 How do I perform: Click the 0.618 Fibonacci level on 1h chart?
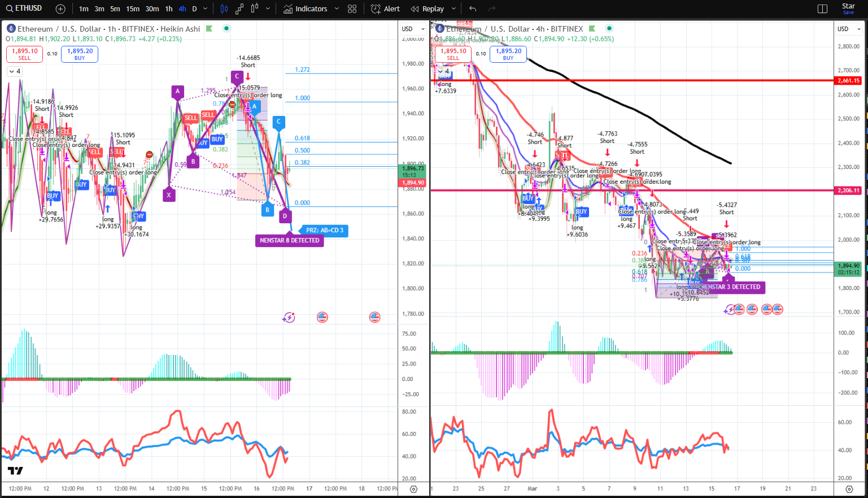tap(302, 138)
